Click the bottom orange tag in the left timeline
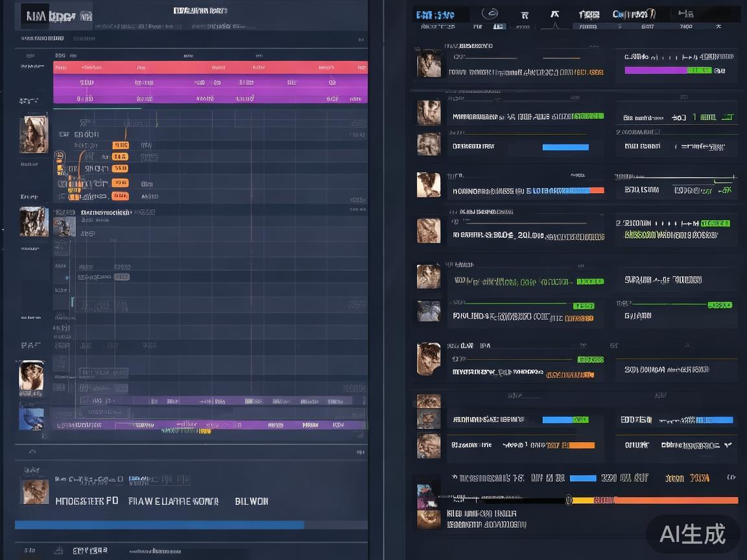Screen dimensions: 747x560 [x=120, y=196]
